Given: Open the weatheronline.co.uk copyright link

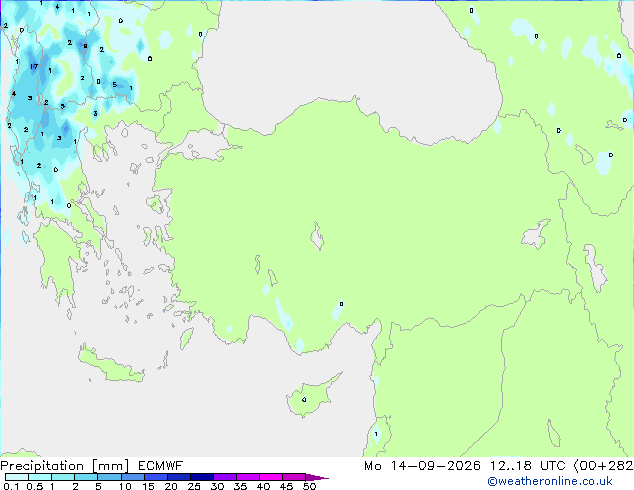Looking at the screenshot, I should (549, 481).
